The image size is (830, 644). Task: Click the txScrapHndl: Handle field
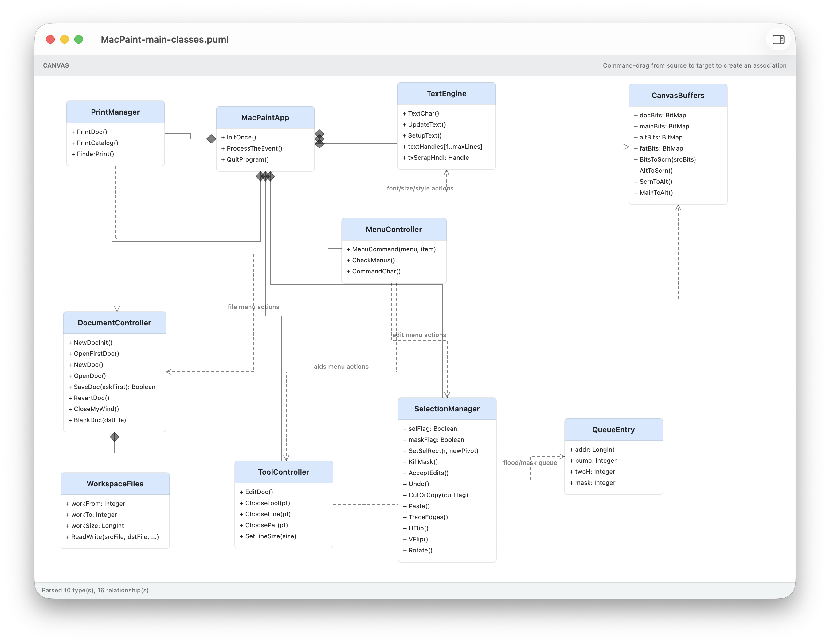pos(436,158)
